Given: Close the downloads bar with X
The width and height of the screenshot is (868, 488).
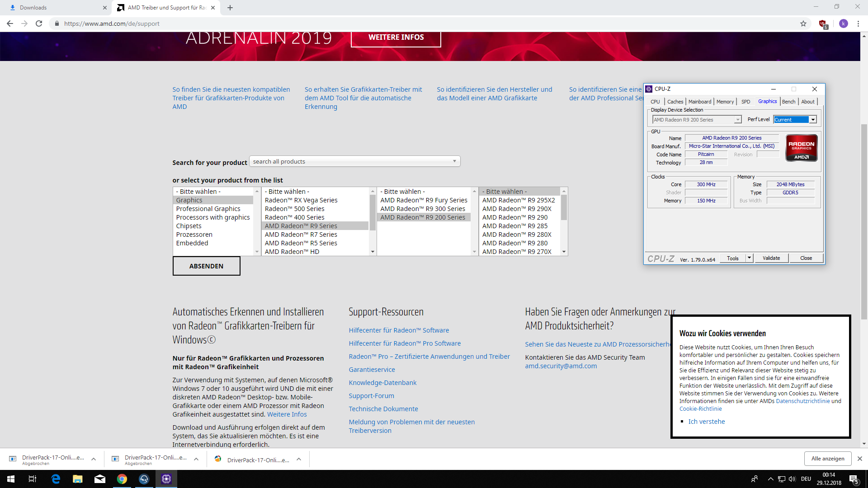Looking at the screenshot, I should pos(859,459).
